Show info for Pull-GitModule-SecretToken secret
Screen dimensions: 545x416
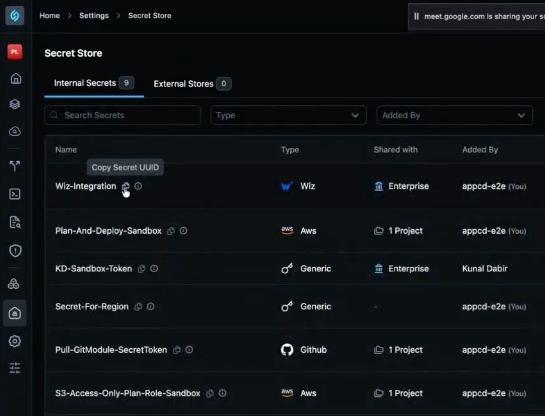[189, 350]
